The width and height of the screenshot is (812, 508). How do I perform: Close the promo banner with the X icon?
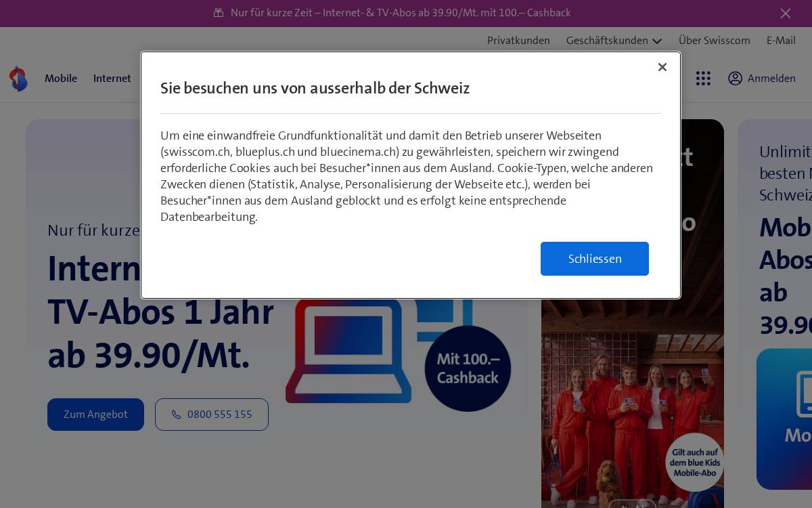pos(785,14)
